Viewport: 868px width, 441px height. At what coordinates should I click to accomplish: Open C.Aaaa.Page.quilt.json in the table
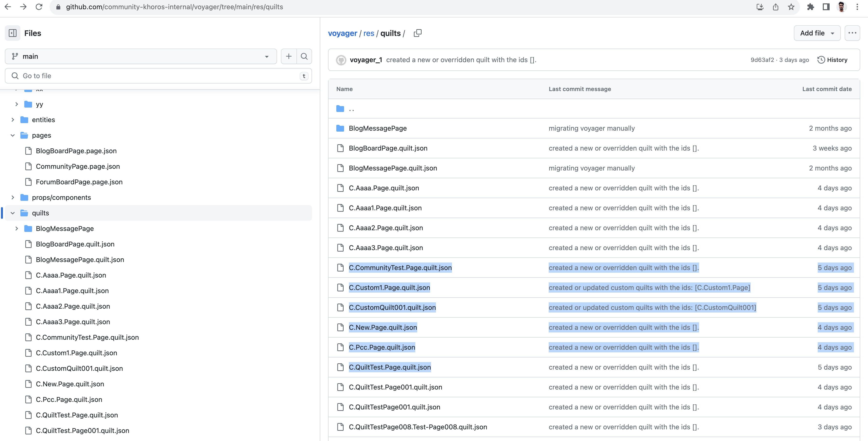pyautogui.click(x=384, y=188)
